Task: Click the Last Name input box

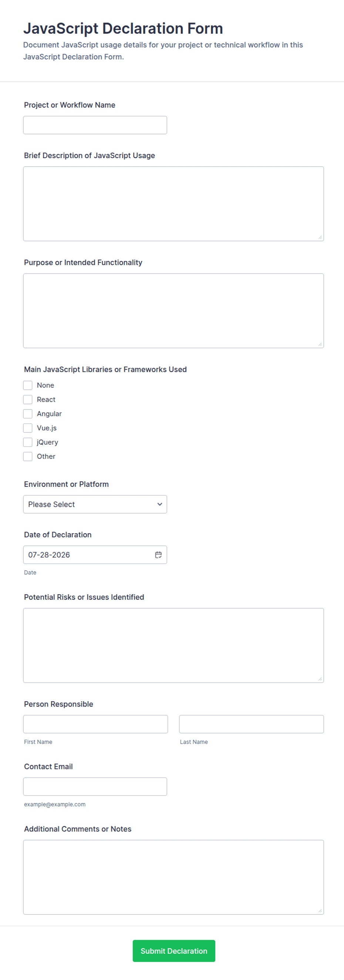Action: click(x=251, y=724)
